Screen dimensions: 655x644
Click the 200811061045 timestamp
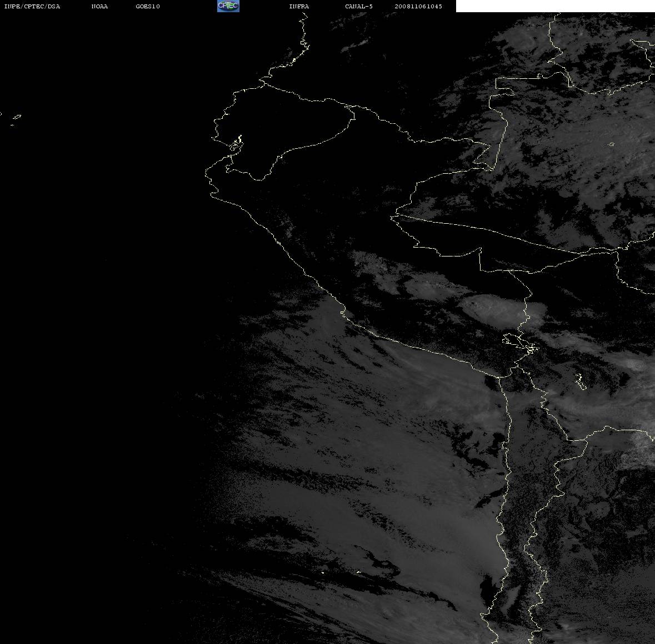coord(418,6)
